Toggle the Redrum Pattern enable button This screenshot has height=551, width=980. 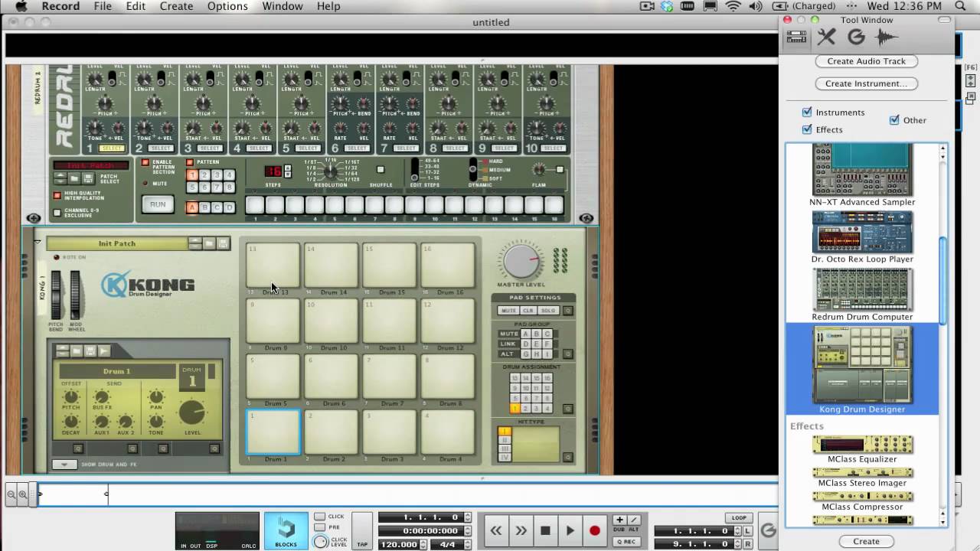(190, 162)
